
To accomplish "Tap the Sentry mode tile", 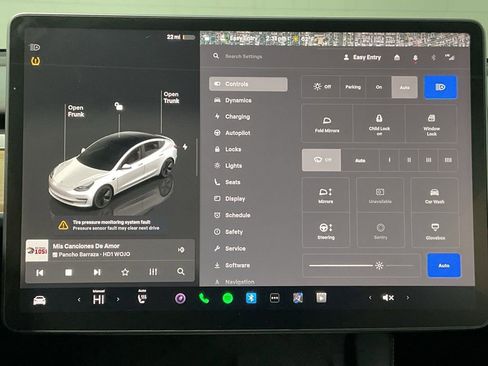I will click(x=381, y=231).
